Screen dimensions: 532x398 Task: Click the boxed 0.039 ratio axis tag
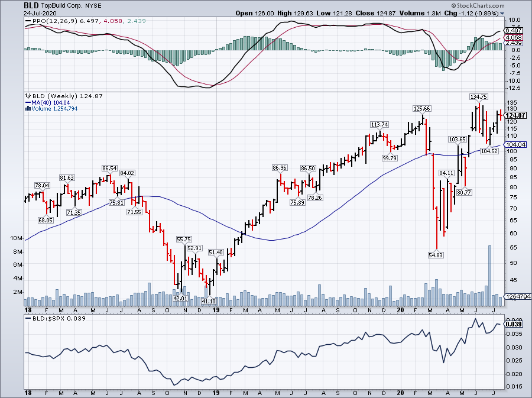pyautogui.click(x=513, y=324)
